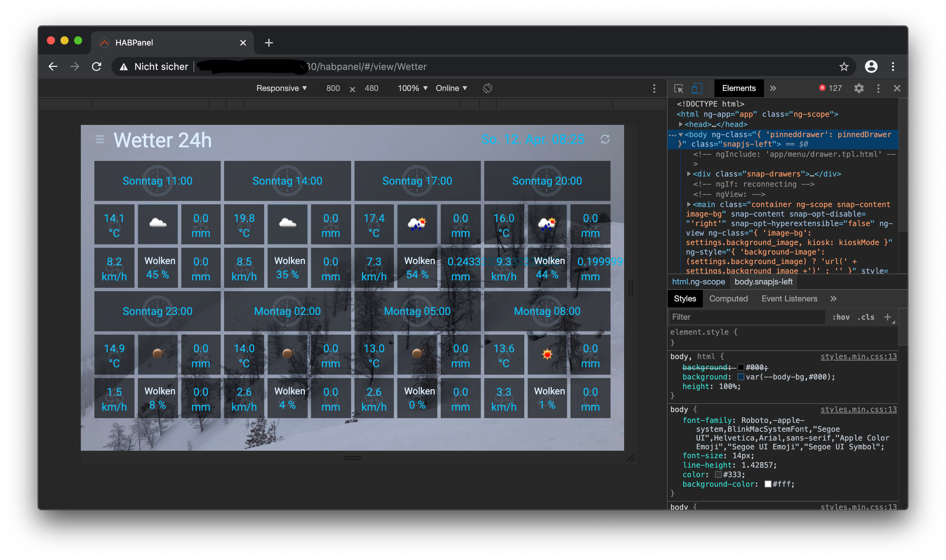Open the 100% zoom dropdown
Screen dimensions: 946x560
[412, 88]
